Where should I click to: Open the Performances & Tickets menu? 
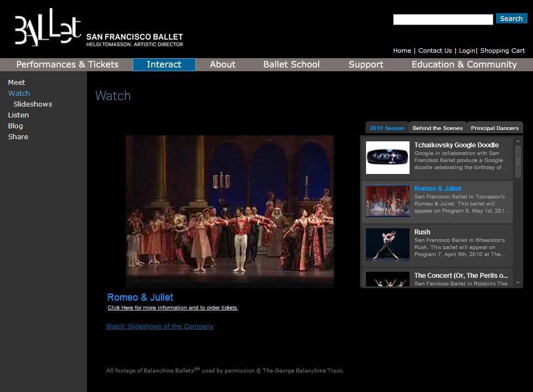click(67, 65)
